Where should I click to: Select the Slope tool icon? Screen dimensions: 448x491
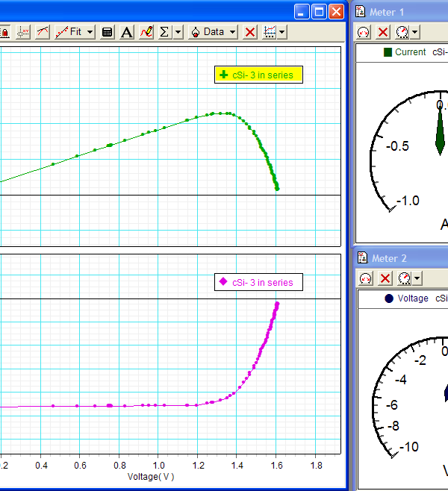(x=43, y=32)
